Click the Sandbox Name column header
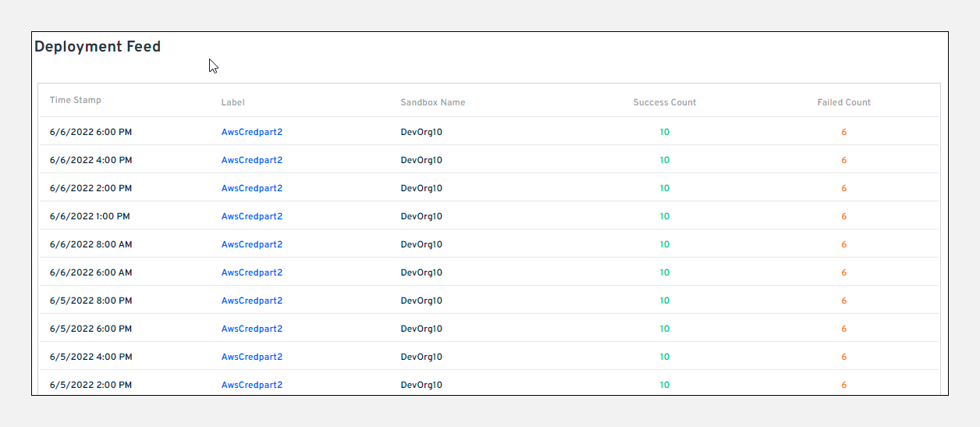 point(433,102)
